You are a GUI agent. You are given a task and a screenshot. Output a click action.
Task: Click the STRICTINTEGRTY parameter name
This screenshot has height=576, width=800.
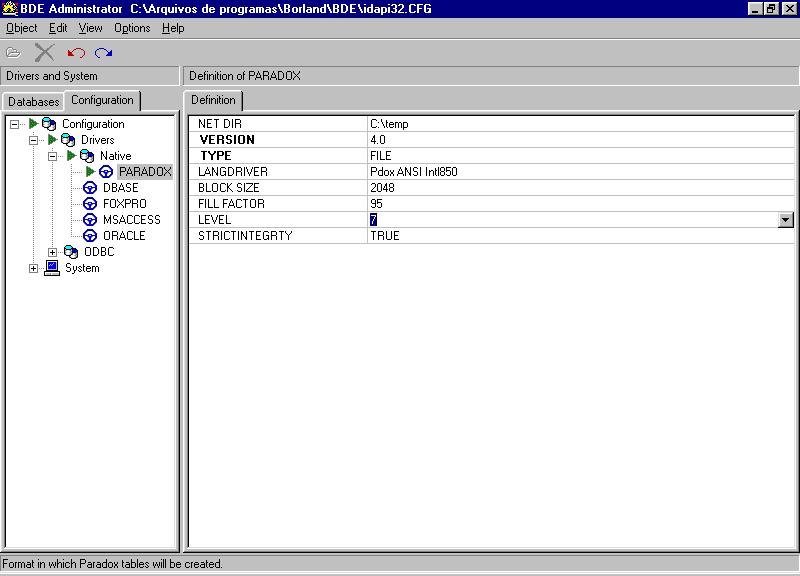[245, 236]
